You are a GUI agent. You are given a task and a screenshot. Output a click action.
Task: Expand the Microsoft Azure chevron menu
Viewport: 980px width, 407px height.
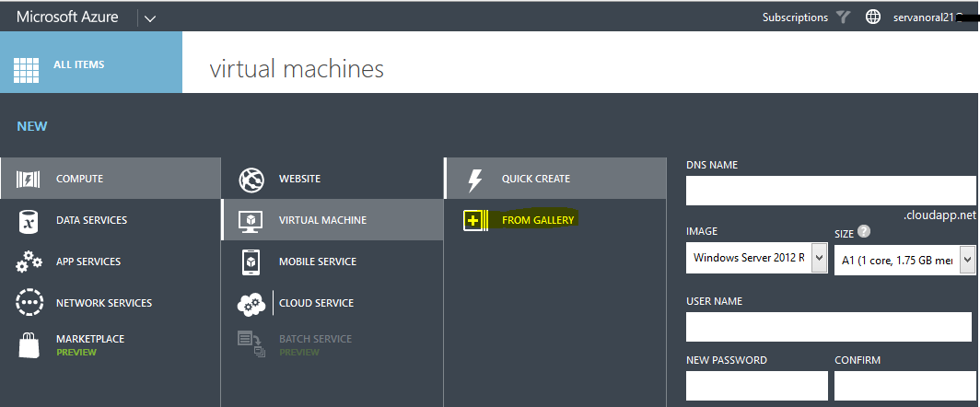pyautogui.click(x=150, y=17)
